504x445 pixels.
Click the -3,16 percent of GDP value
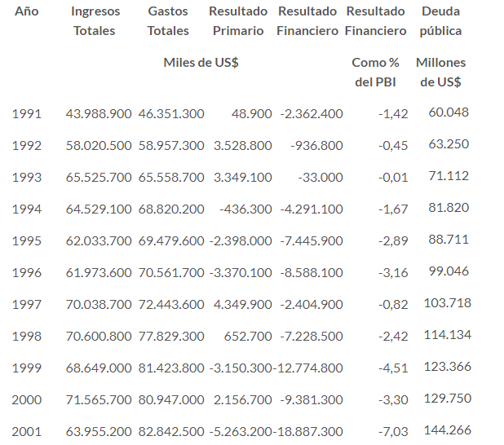point(393,272)
